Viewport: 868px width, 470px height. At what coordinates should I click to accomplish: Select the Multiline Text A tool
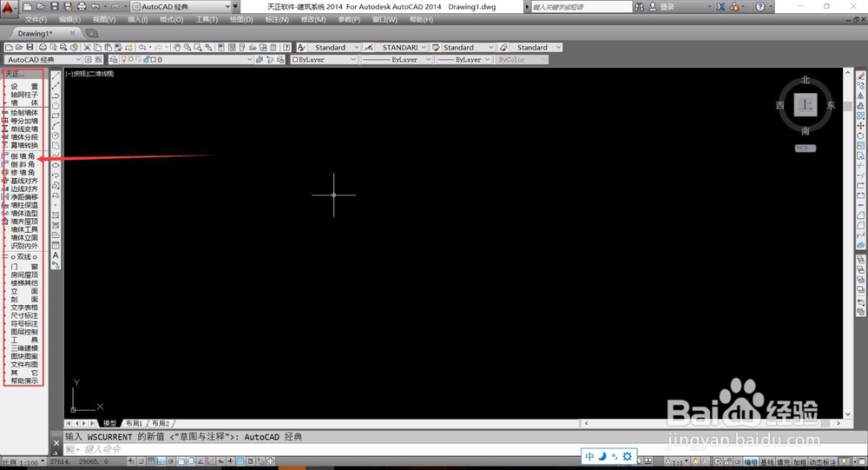tap(56, 255)
